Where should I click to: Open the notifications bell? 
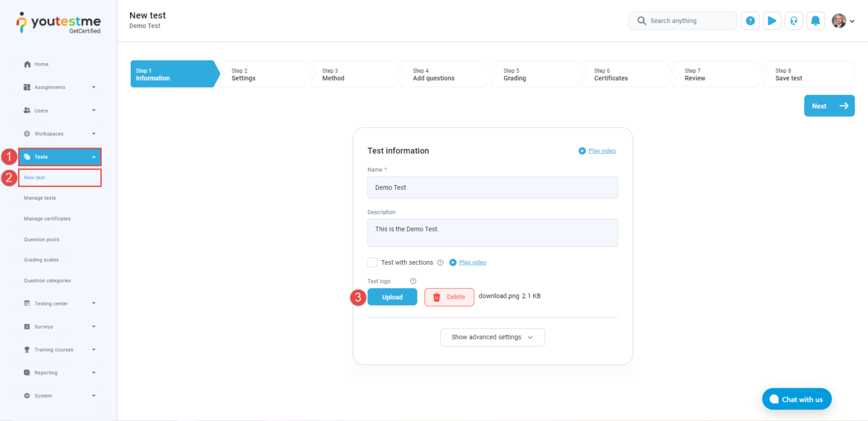coord(815,21)
